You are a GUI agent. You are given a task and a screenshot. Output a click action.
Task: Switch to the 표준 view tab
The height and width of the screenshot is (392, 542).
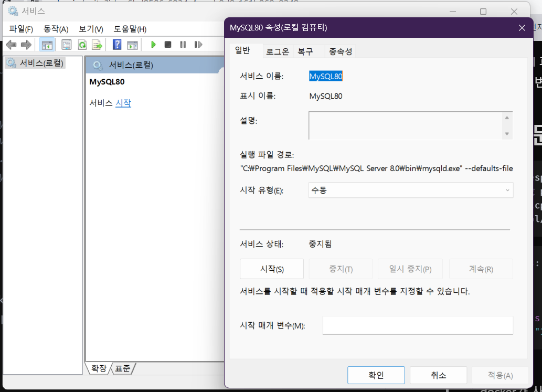(123, 368)
